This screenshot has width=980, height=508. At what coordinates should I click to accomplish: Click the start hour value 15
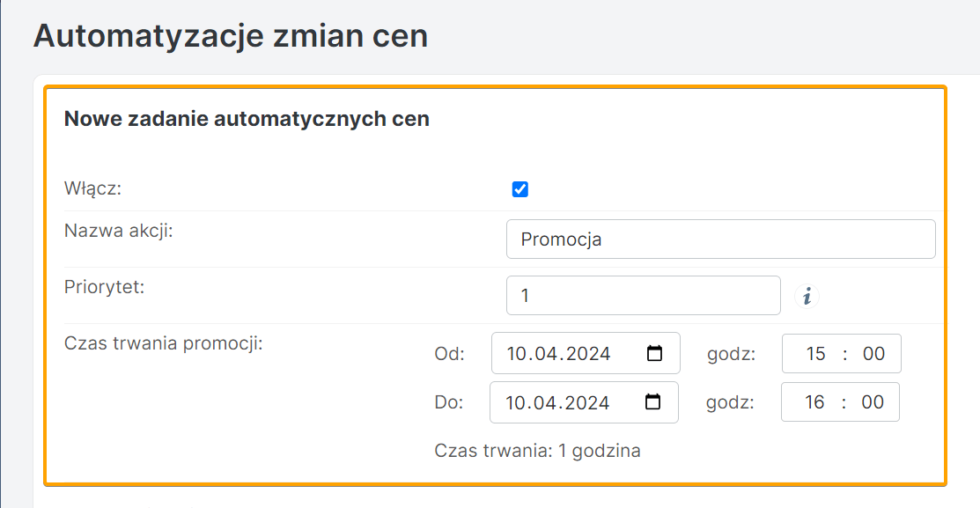(816, 354)
